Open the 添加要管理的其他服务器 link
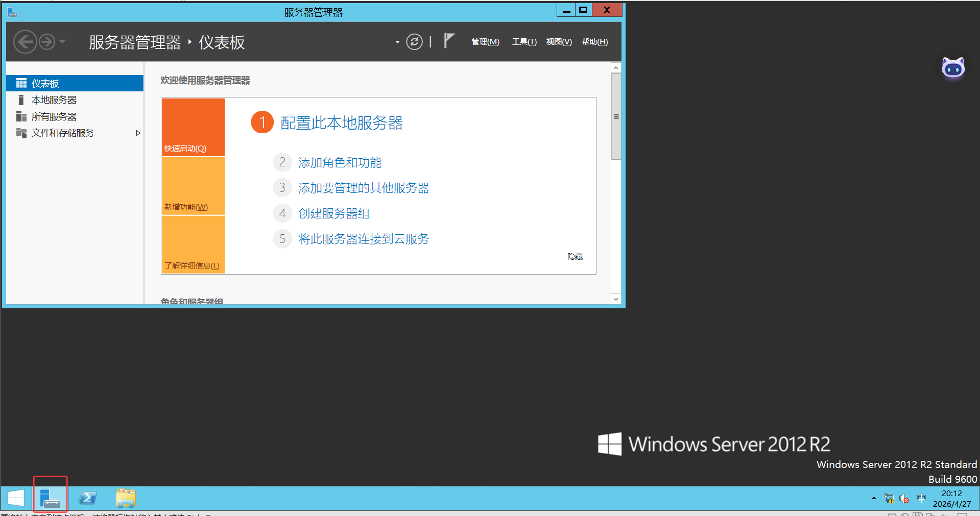This screenshot has height=516, width=980. 364,188
